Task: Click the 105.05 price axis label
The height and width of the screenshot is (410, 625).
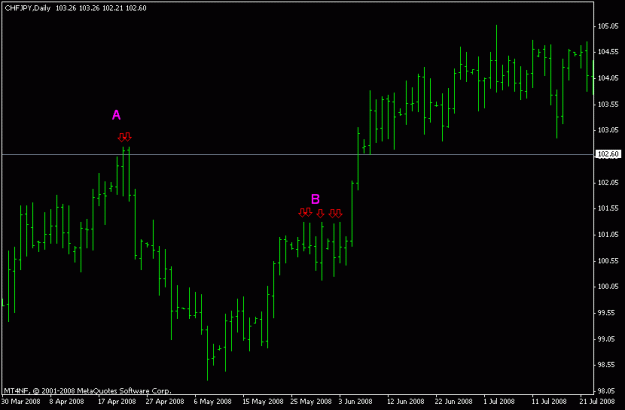Action: click(x=608, y=26)
